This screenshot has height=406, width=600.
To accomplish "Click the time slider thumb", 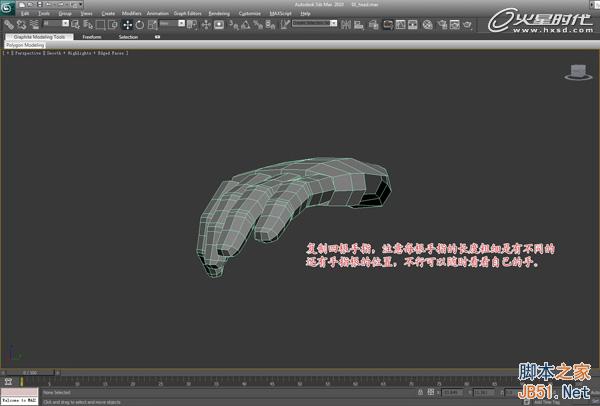I will 30,372.
